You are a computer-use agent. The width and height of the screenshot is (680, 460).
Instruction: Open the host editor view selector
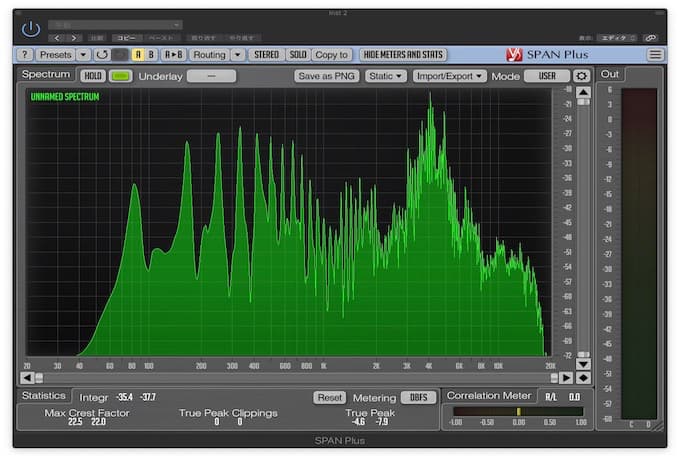618,38
